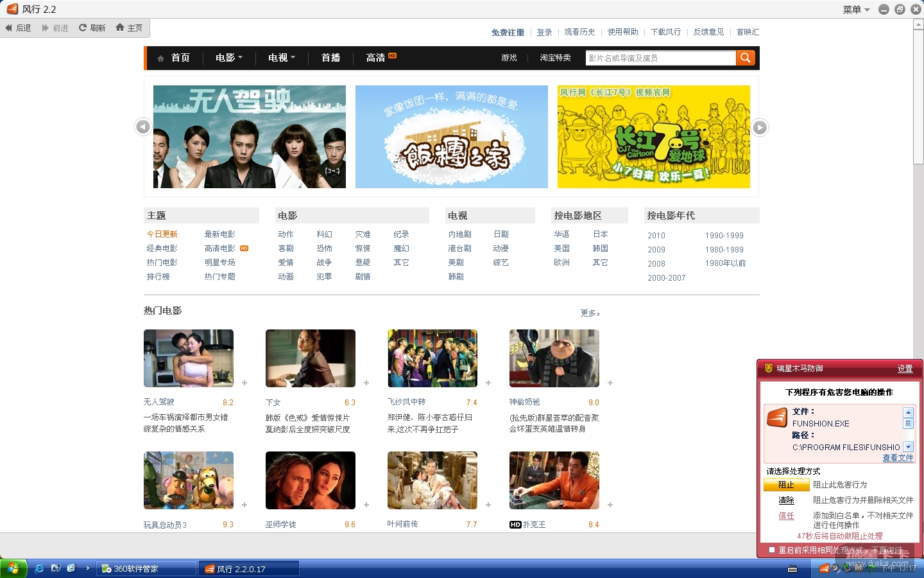The width and height of the screenshot is (924, 578).
Task: Click the 风行 2.2.0.17 taskbar button
Action: point(249,568)
